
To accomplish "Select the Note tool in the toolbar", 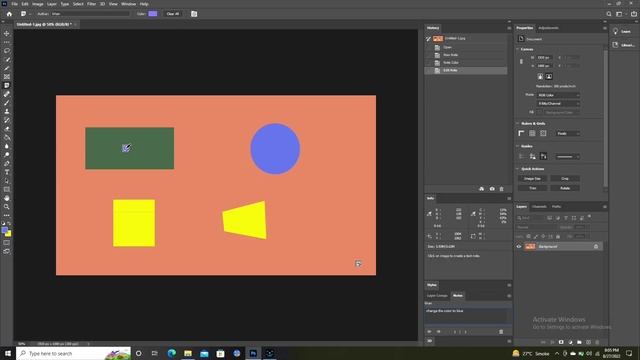I will (x=7, y=85).
